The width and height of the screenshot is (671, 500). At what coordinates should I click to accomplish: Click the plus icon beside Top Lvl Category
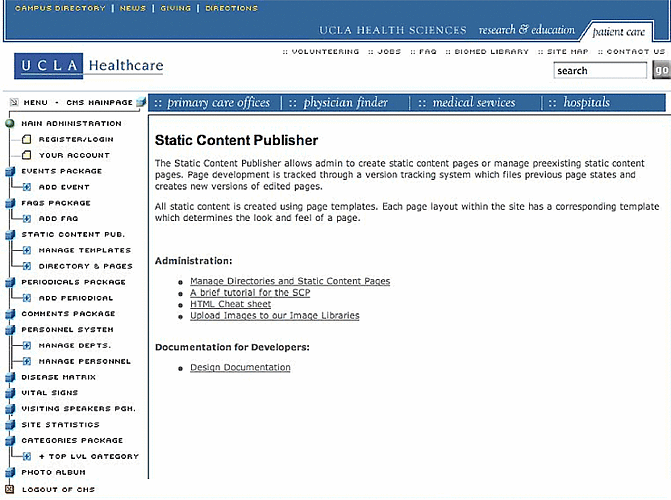tap(27, 456)
